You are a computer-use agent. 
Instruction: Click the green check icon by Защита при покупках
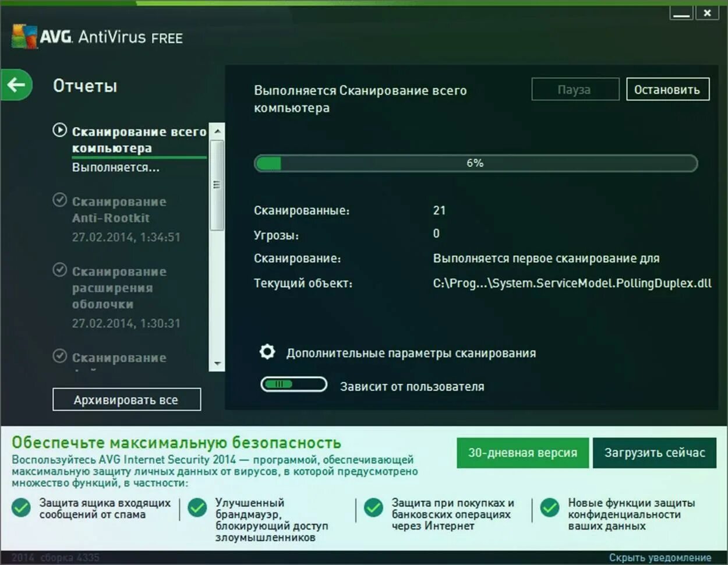(373, 508)
